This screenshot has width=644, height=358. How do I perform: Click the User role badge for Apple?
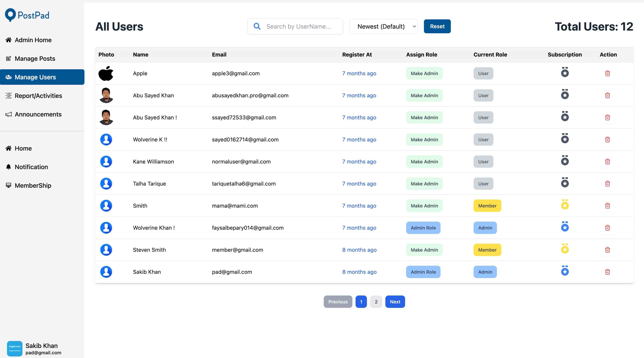[x=483, y=73]
